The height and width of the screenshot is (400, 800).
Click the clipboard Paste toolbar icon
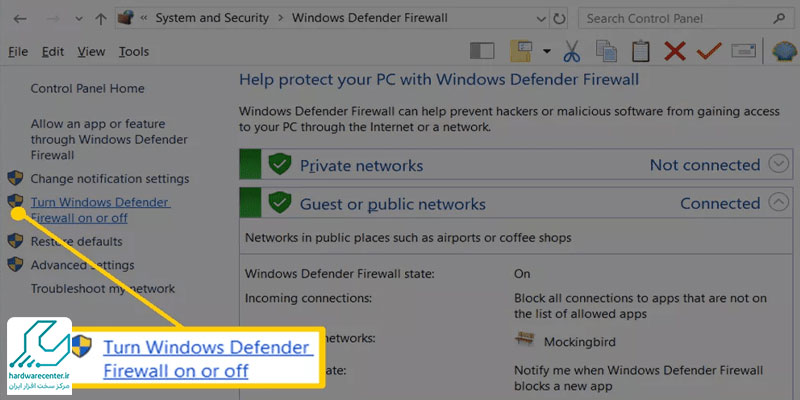[641, 51]
